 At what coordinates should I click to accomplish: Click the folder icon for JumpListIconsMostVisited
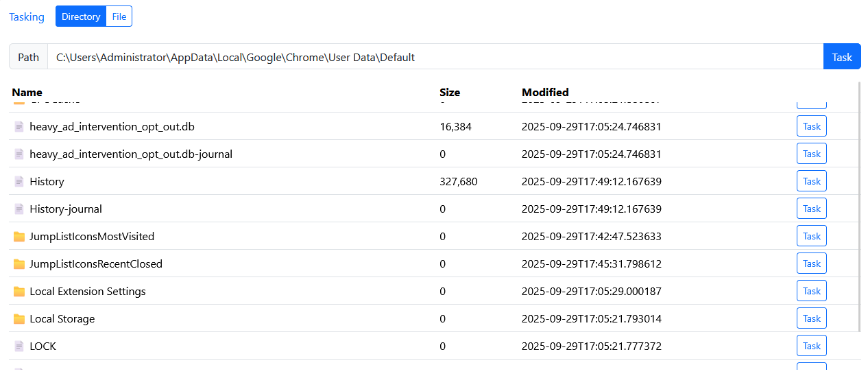(x=19, y=237)
